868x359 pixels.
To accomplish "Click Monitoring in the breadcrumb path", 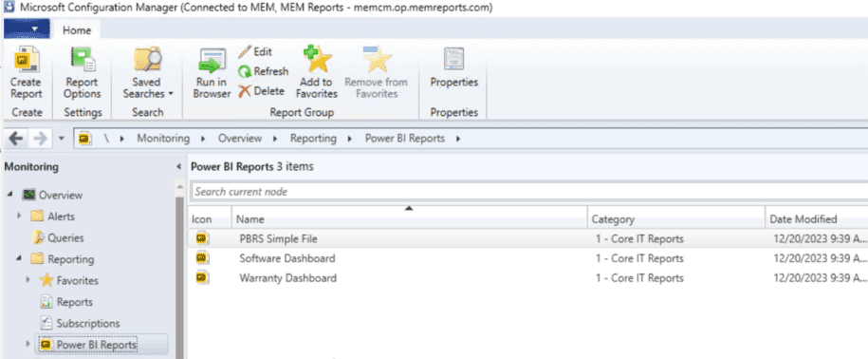I will coord(163,139).
